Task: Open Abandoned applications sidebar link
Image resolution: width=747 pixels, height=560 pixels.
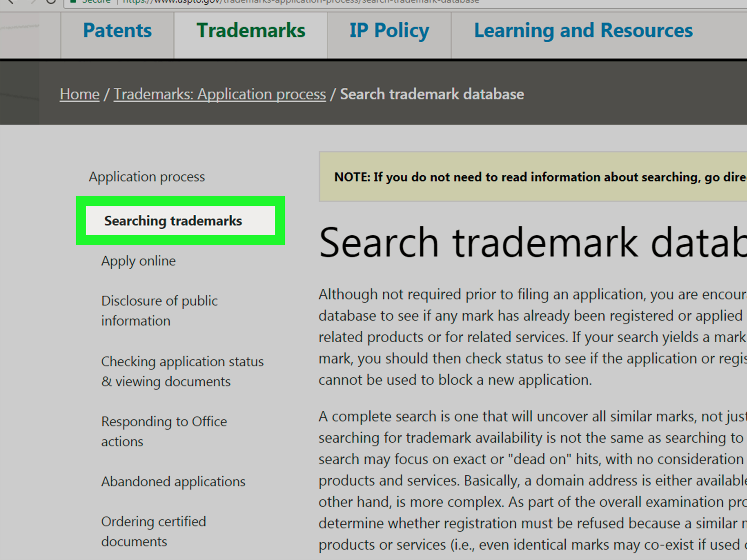Action: tap(173, 482)
